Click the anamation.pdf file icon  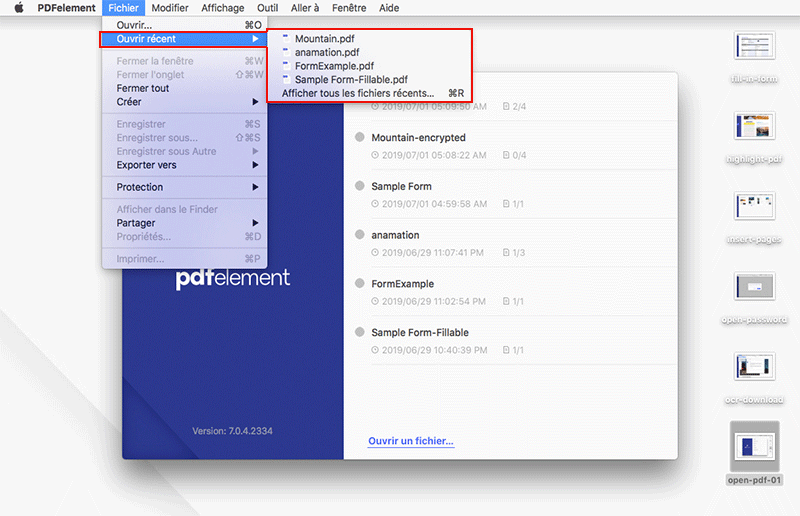(286, 52)
